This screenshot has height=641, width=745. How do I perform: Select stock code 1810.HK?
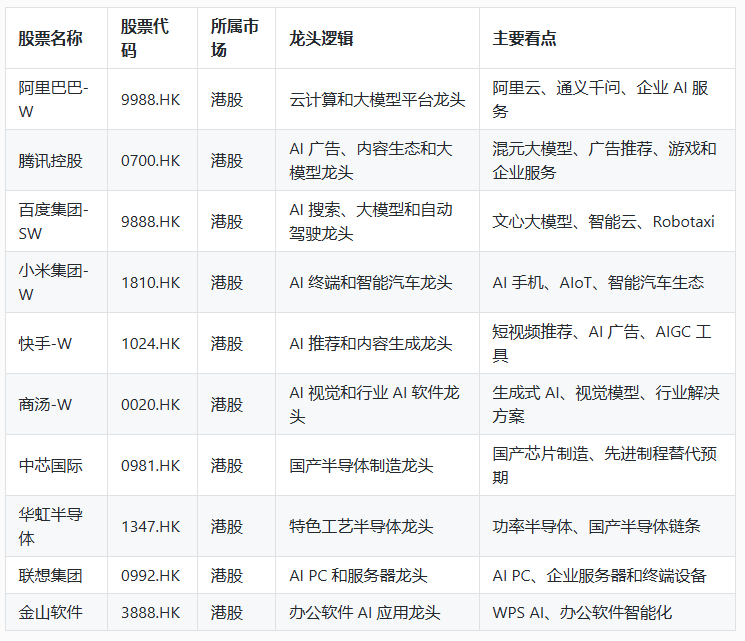[151, 283]
